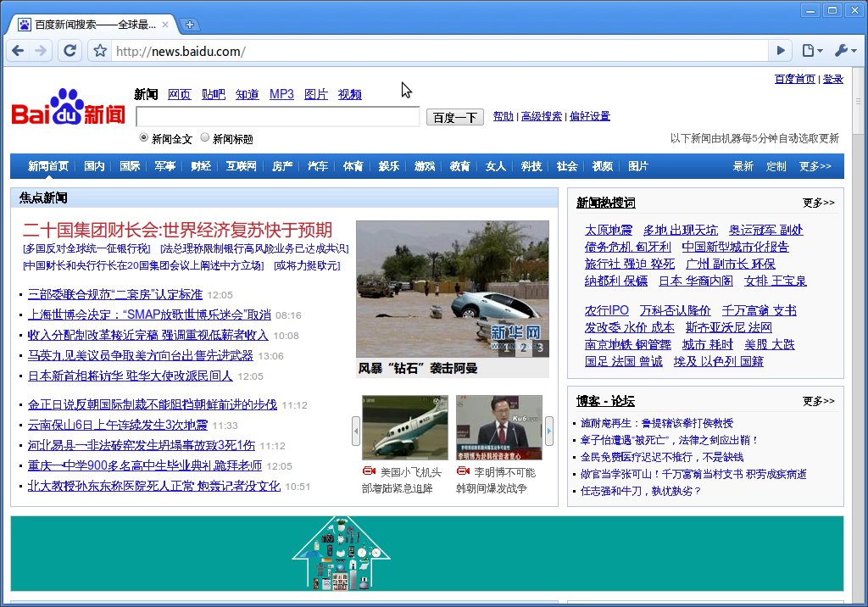Open the 偏好设置 link
868x607 pixels.
(590, 116)
